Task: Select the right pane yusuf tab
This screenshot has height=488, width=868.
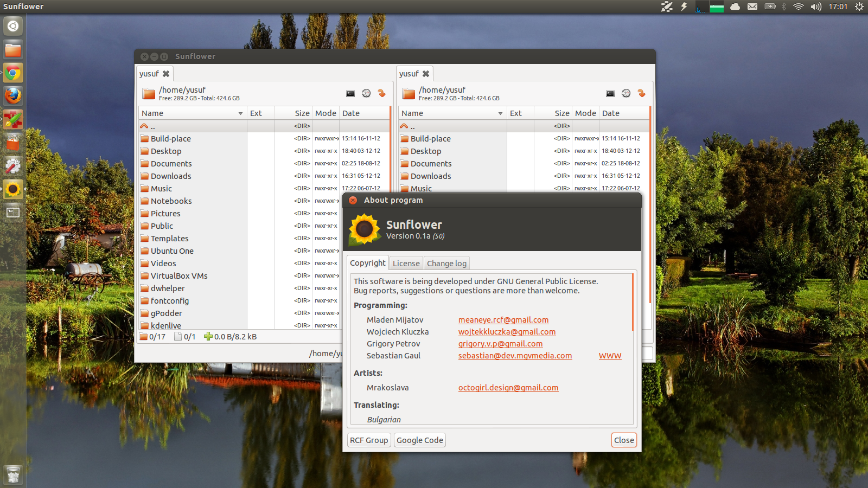Action: click(x=414, y=74)
